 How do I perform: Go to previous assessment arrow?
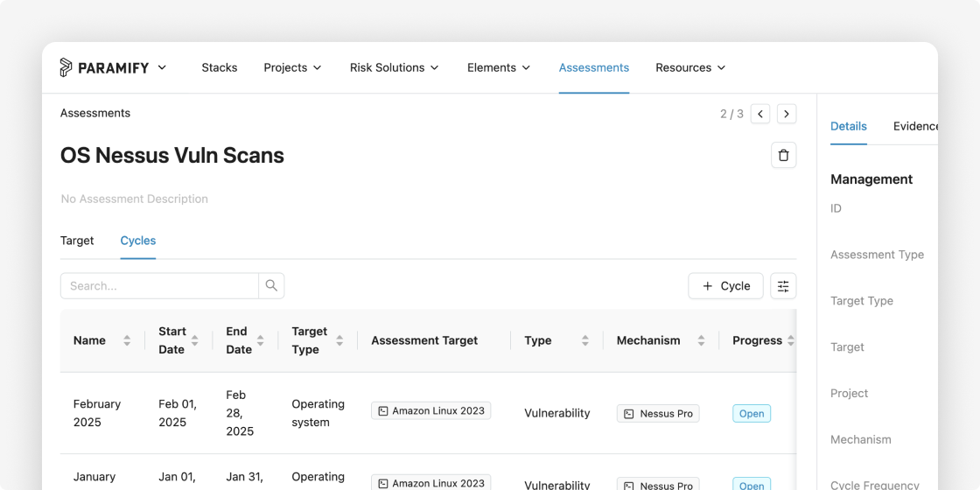pos(760,114)
